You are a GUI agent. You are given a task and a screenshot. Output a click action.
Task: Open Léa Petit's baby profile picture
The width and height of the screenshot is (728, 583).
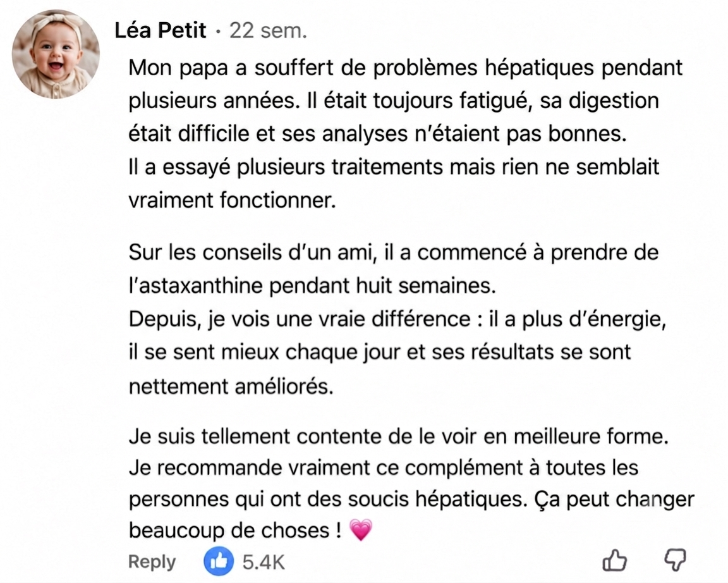[56, 54]
